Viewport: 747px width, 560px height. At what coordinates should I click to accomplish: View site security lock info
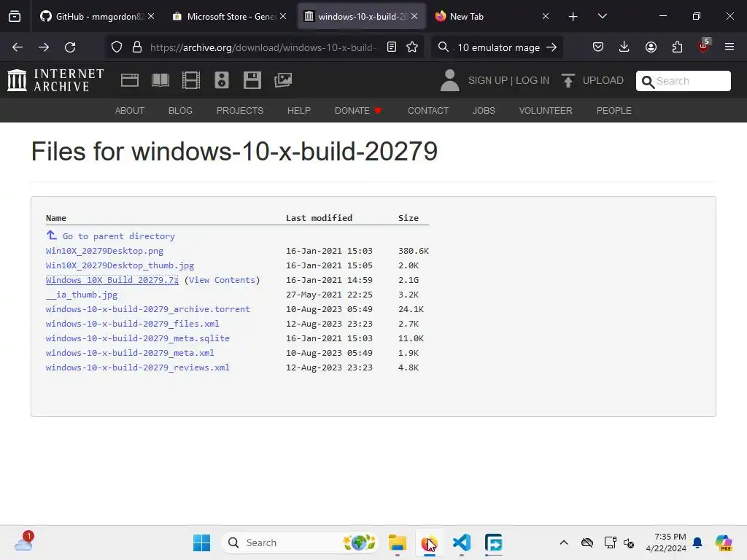tap(137, 47)
